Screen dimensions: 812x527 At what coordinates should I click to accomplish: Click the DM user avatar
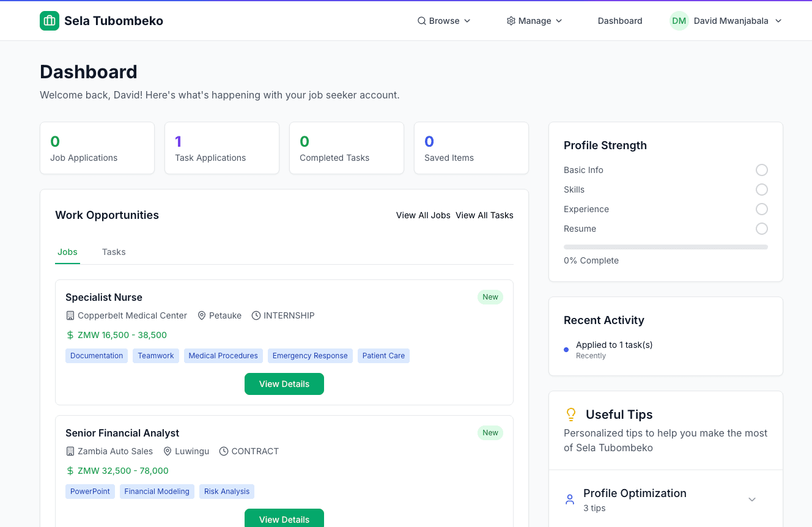pyautogui.click(x=679, y=21)
